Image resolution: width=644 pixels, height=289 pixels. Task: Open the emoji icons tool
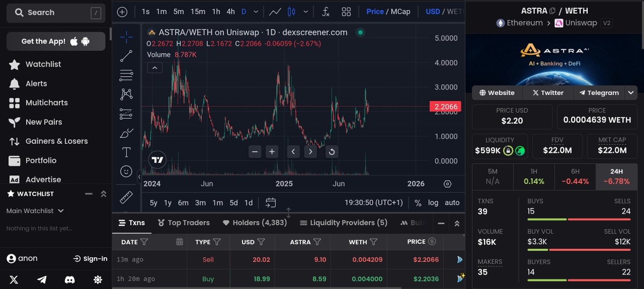(126, 172)
